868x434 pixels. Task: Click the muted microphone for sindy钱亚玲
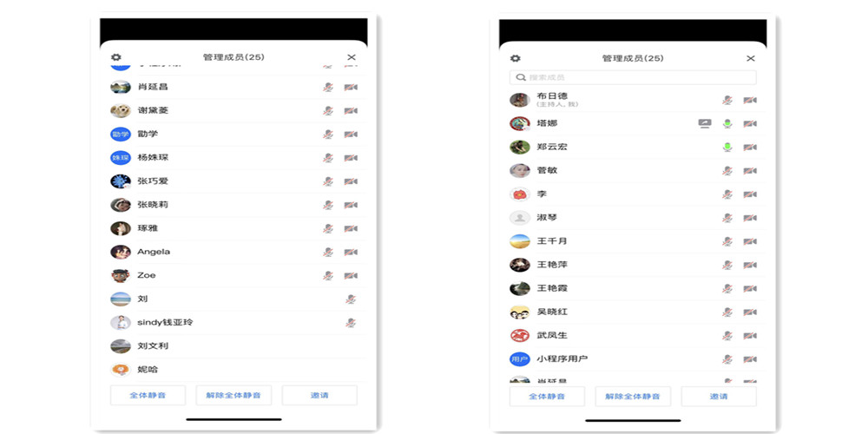pyautogui.click(x=351, y=322)
